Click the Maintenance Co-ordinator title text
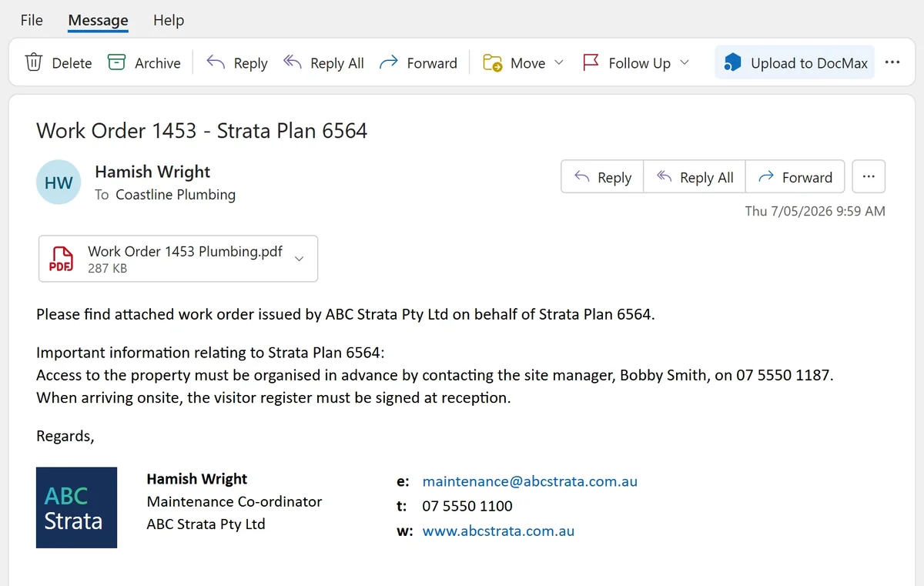This screenshot has height=586, width=924. click(x=234, y=501)
